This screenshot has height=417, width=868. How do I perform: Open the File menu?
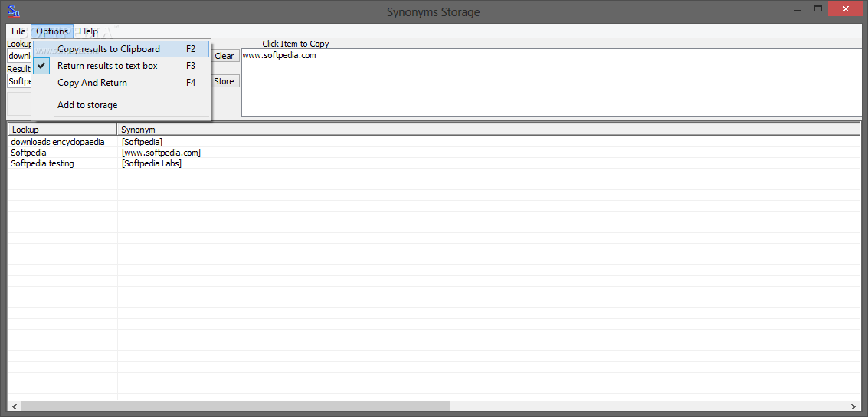[x=18, y=31]
